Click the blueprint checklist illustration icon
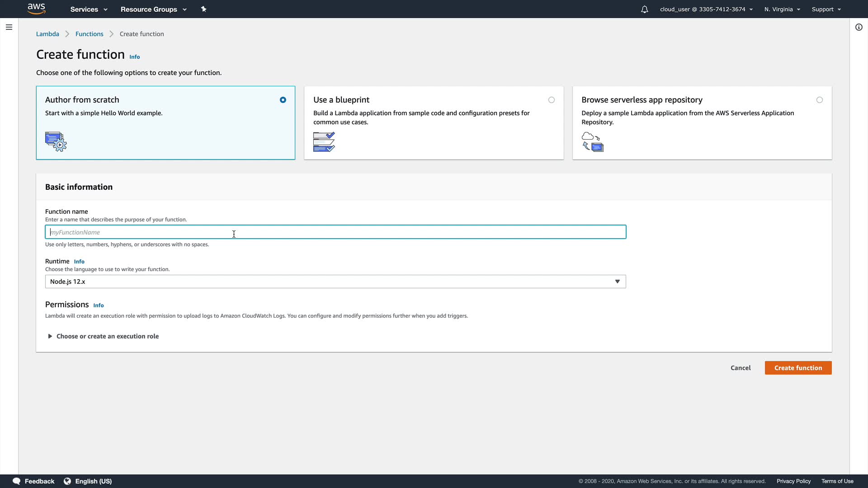 (x=324, y=142)
